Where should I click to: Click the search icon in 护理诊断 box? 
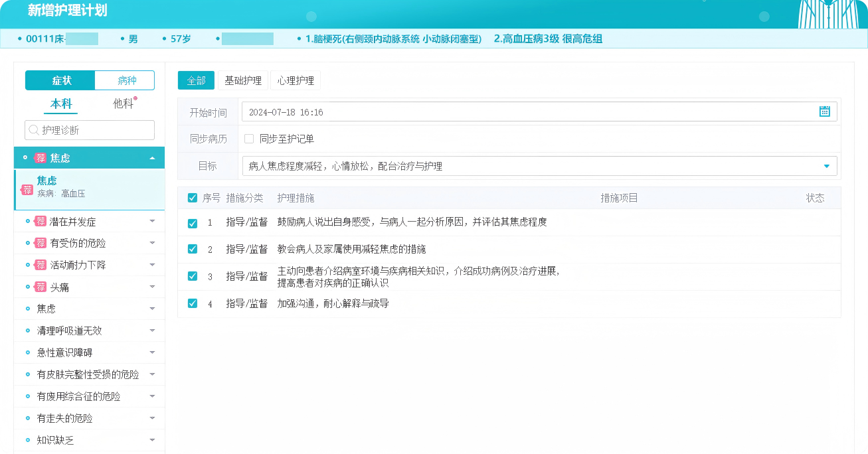pyautogui.click(x=34, y=130)
